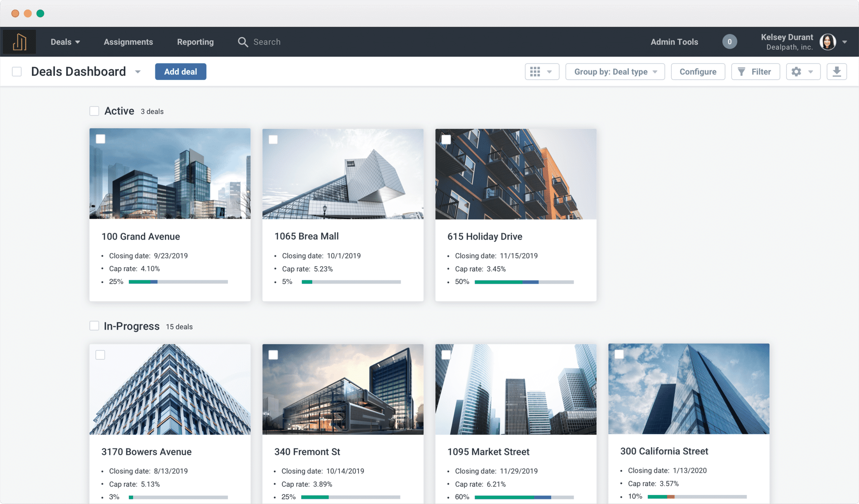Click the green macOS window zoom button

point(41,13)
